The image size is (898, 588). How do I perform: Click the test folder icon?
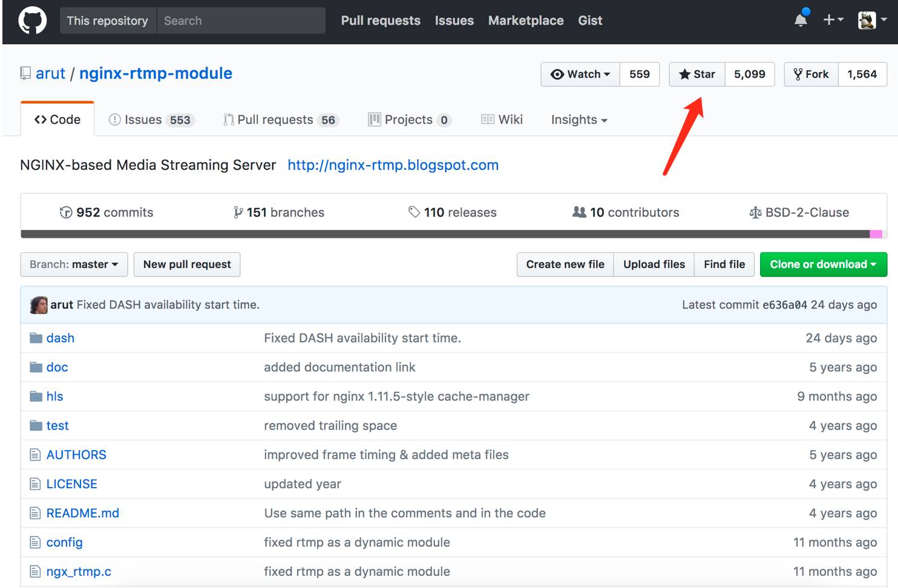(x=36, y=425)
